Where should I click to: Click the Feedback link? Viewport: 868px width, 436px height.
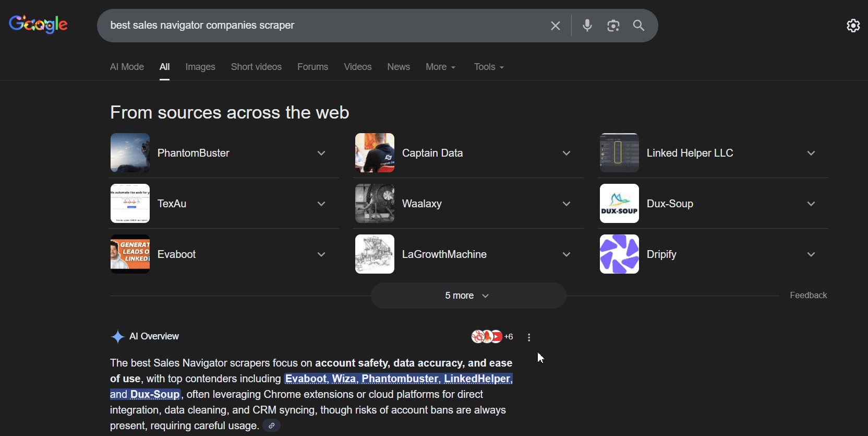pyautogui.click(x=808, y=295)
